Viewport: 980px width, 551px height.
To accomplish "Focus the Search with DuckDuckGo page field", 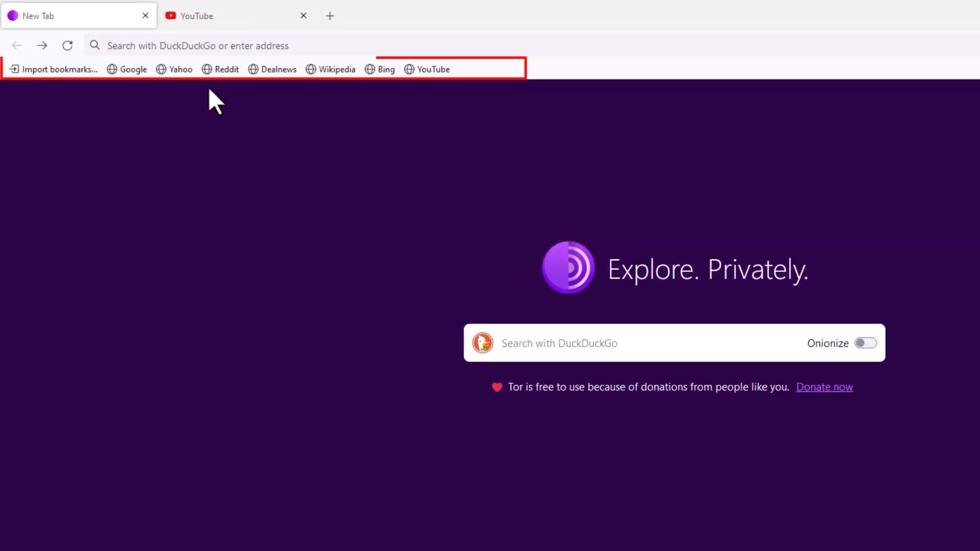I will pyautogui.click(x=643, y=343).
